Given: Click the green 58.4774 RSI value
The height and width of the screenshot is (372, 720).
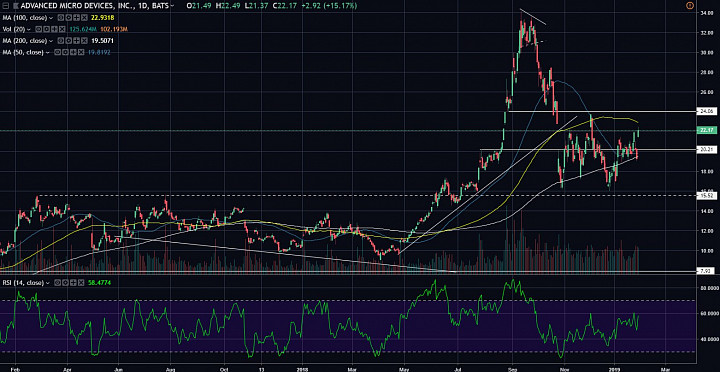Looking at the screenshot, I should pyautogui.click(x=99, y=283).
